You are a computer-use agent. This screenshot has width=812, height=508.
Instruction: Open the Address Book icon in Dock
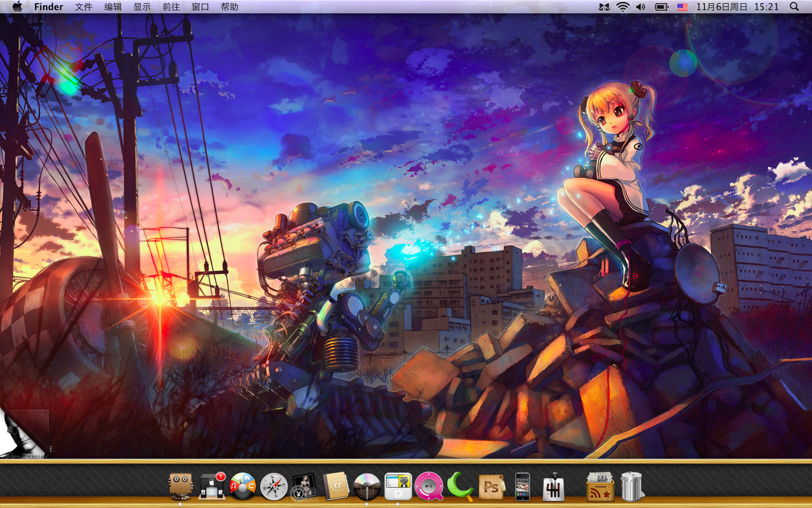[x=336, y=486]
